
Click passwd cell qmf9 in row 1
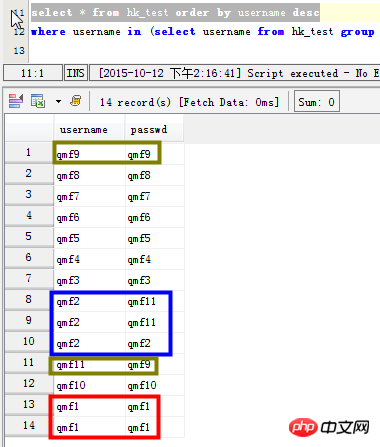[x=155, y=154]
